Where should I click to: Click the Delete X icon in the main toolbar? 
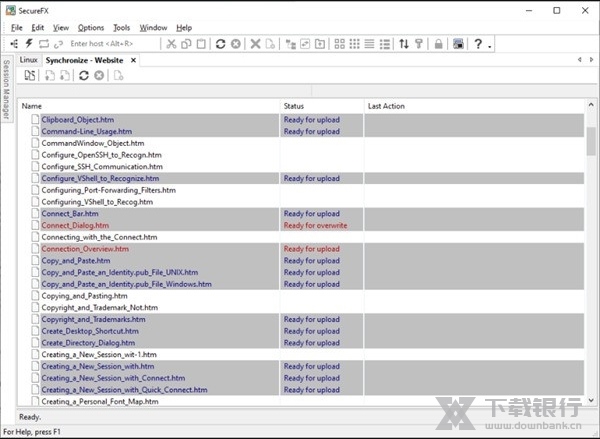tap(255, 44)
